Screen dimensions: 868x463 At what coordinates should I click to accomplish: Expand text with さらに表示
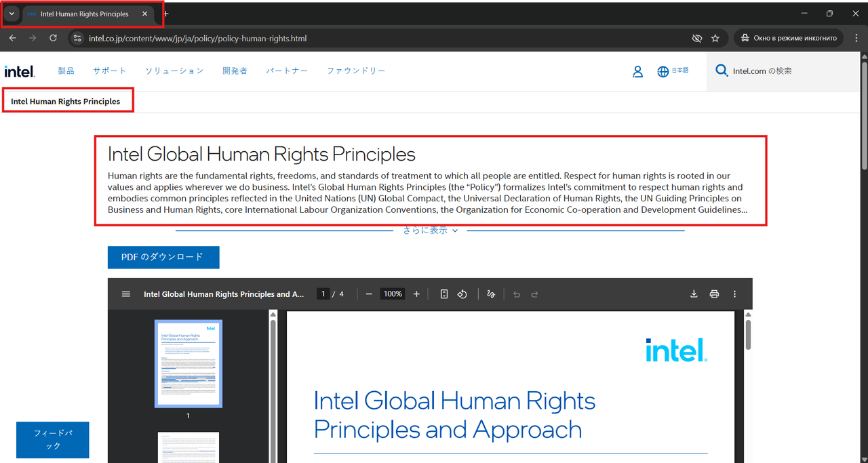[431, 230]
